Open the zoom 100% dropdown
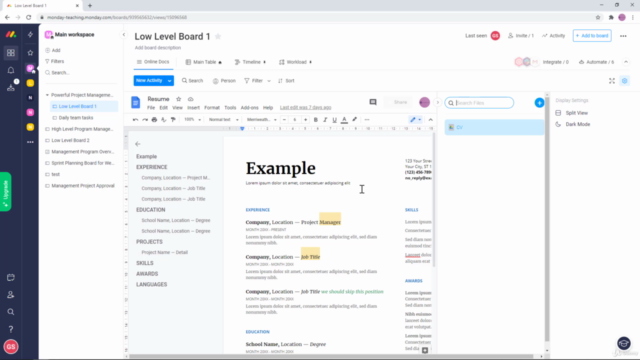This screenshot has width=640, height=360. [193, 120]
